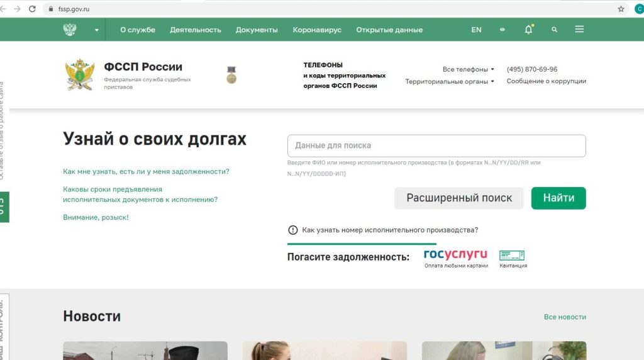Open the hamburger menu icon
Screen dimensions: 644x360
coord(579,29)
